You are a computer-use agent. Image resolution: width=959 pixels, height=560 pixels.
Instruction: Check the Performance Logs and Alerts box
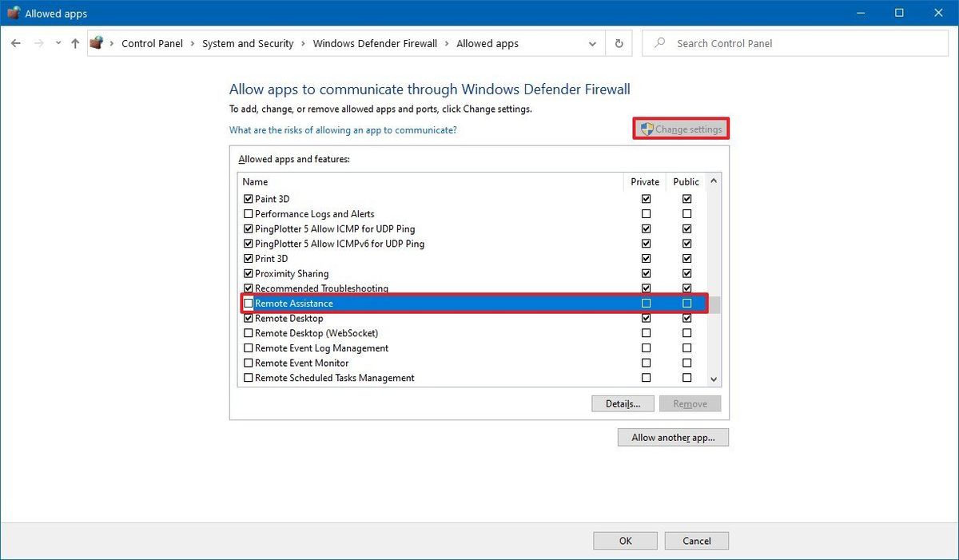[x=249, y=213]
